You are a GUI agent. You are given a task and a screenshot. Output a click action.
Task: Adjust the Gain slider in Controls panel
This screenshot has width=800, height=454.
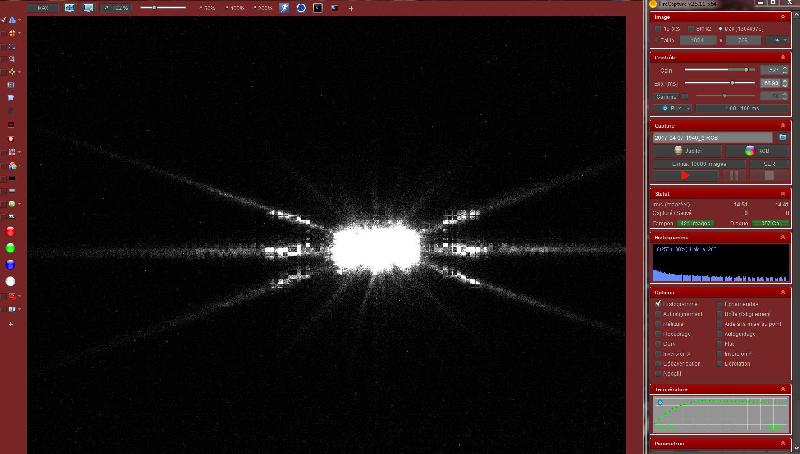point(720,70)
